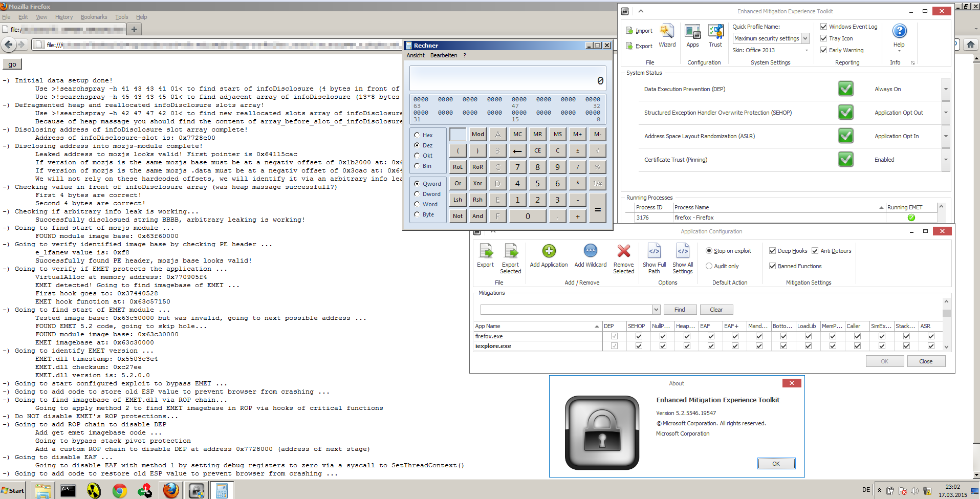
Task: Open the Mitigations search combo dropdown arrow
Action: 656,310
